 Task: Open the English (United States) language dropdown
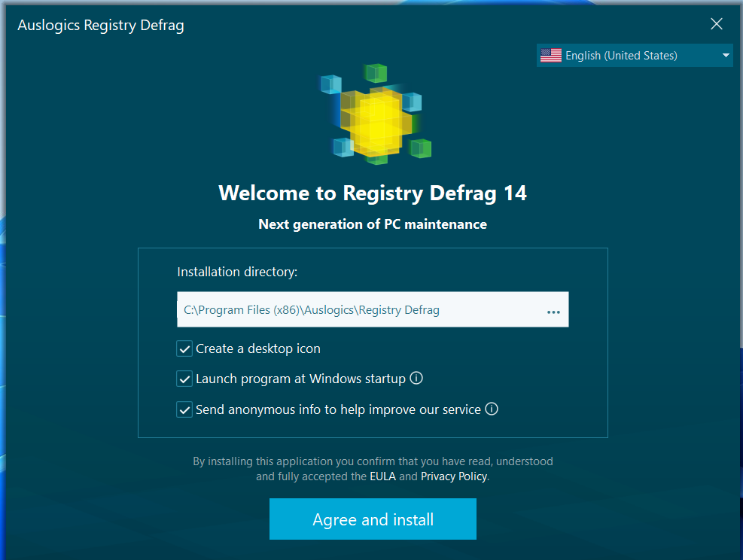tap(635, 56)
